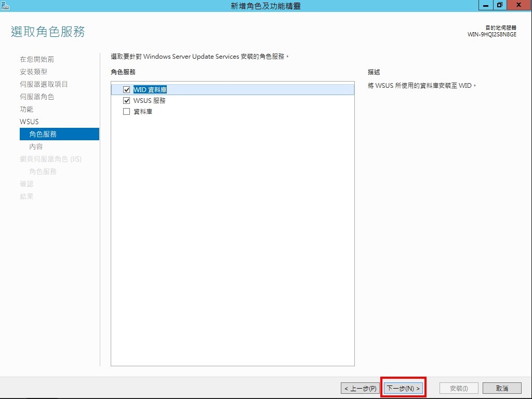
Task: Select the 資料庫 row label
Action: coord(143,111)
